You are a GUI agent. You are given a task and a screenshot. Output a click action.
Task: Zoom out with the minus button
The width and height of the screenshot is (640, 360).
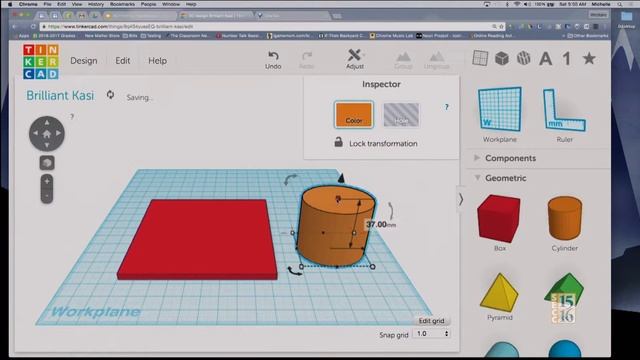pyautogui.click(x=47, y=196)
